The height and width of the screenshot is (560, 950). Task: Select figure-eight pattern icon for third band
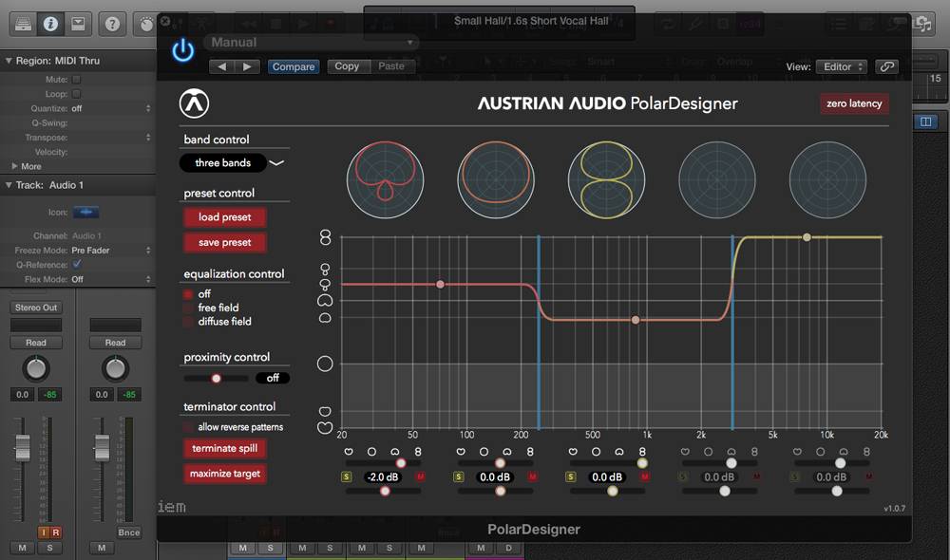pos(642,452)
